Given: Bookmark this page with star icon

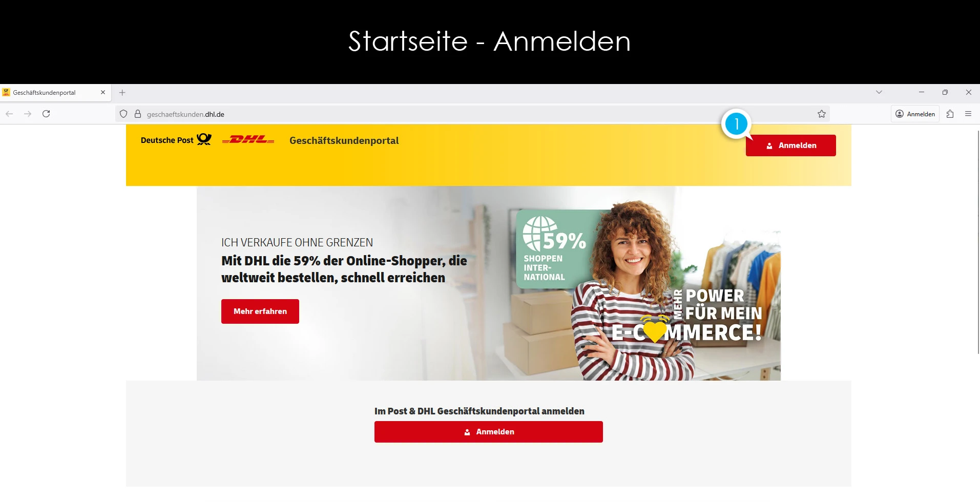Looking at the screenshot, I should 822,114.
